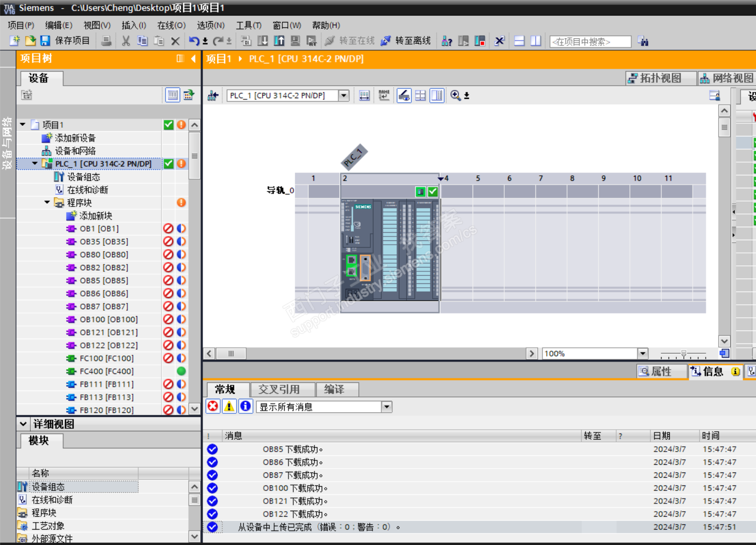Click the Undo arrow in the toolbar
This screenshot has height=545, width=756.
194,41
